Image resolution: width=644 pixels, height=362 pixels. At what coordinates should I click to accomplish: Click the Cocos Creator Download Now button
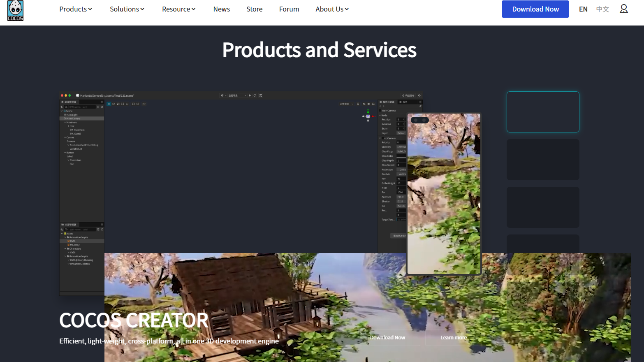click(387, 338)
